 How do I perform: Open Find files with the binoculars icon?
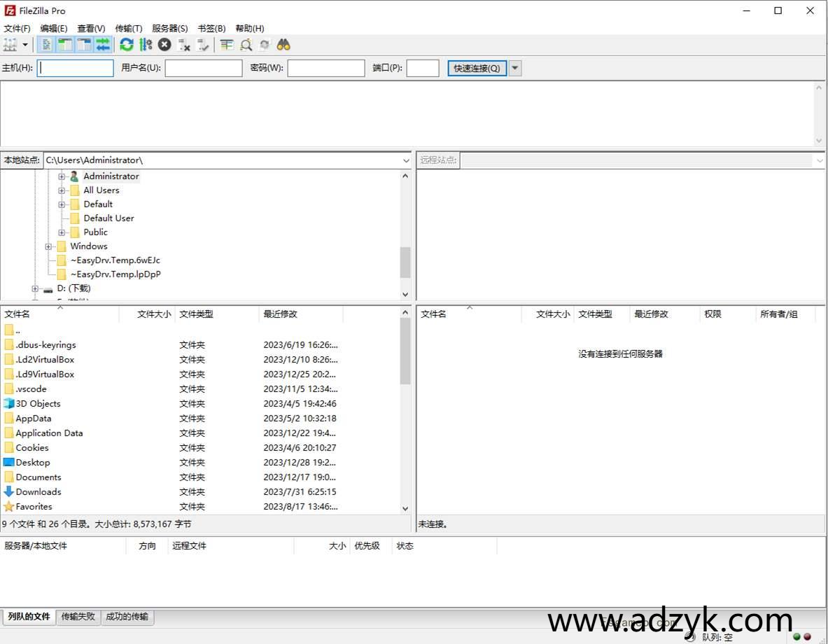click(282, 44)
